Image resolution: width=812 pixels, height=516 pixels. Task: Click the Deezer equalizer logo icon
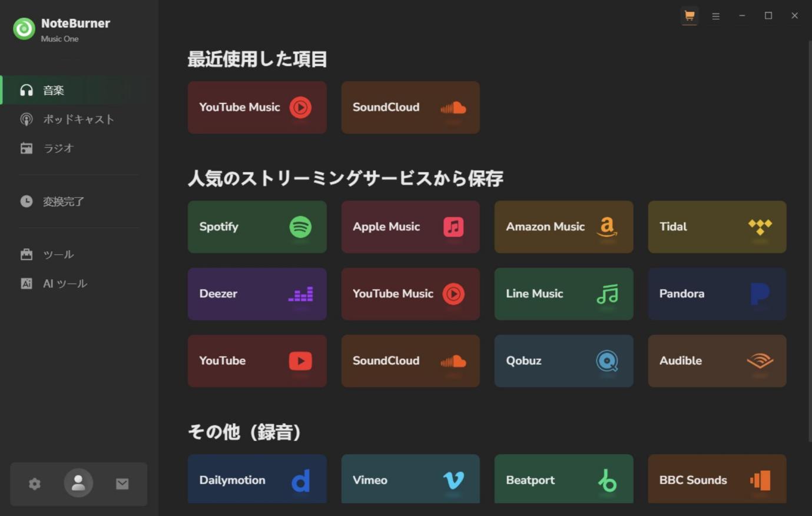click(x=300, y=294)
